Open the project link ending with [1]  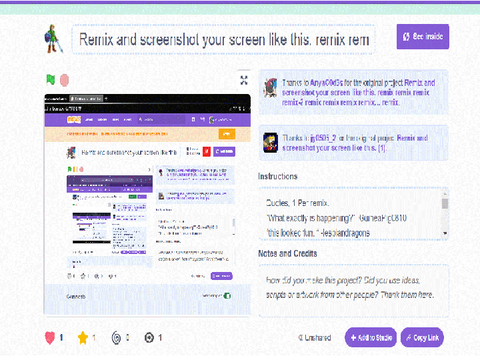355,143
